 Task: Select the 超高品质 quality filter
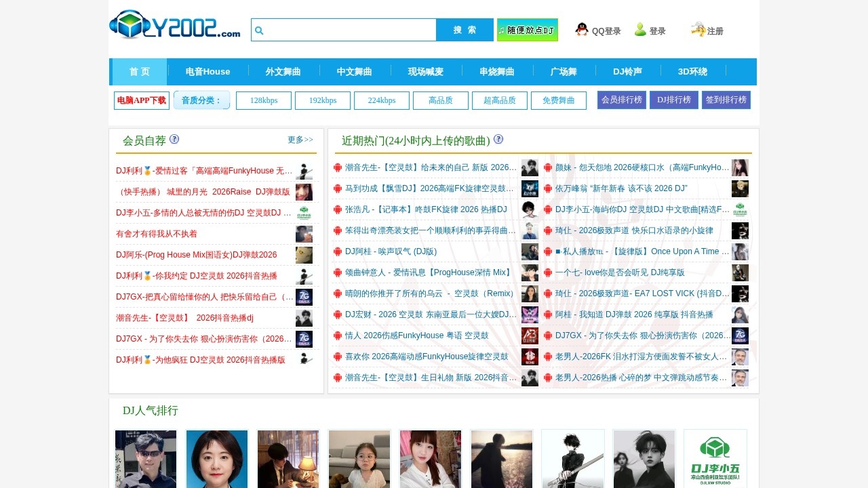500,100
